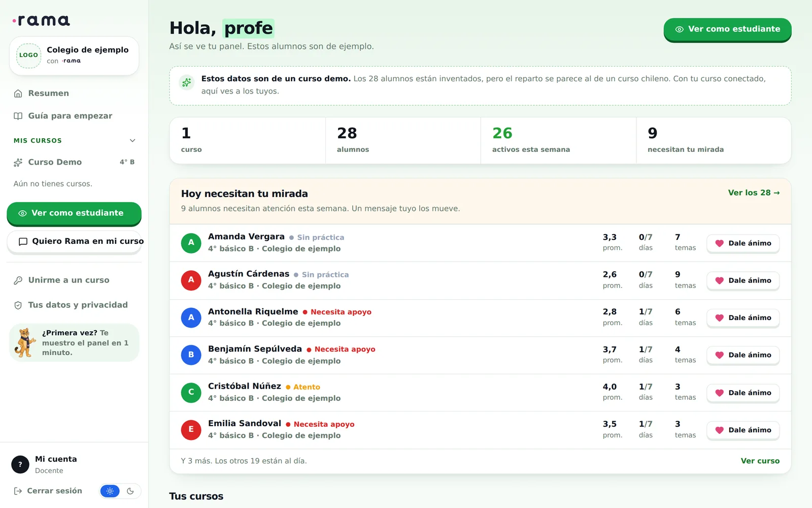Click Cristóbal Núñez's green C avatar
Screen dimensions: 812x508
[x=191, y=392]
